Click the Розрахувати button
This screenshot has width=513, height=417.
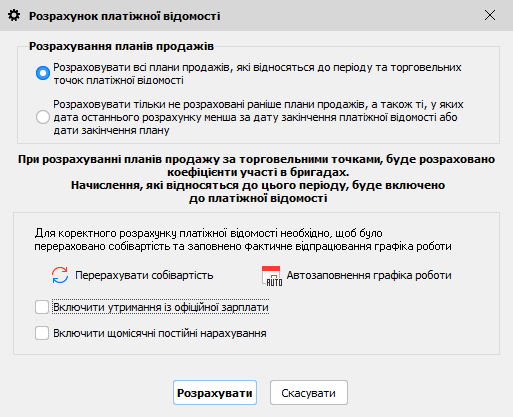coord(215,393)
